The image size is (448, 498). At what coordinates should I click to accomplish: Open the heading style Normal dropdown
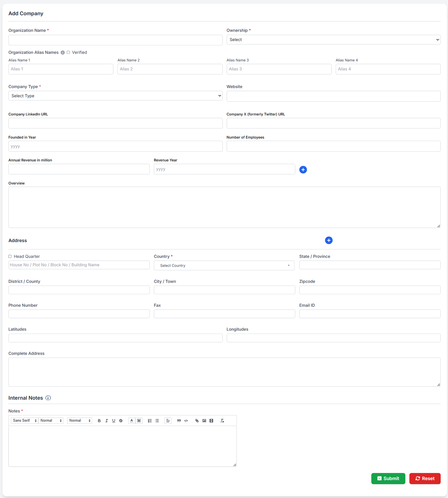(x=80, y=421)
